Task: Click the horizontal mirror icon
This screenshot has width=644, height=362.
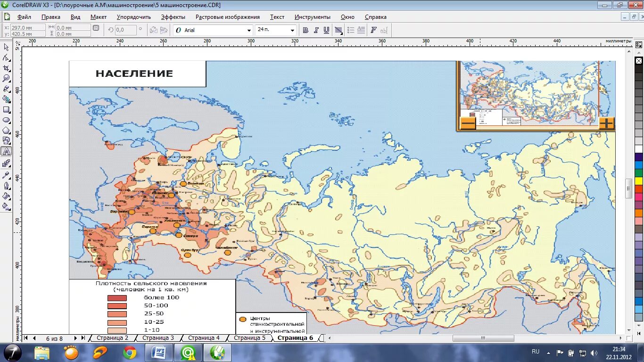Action: tap(153, 30)
